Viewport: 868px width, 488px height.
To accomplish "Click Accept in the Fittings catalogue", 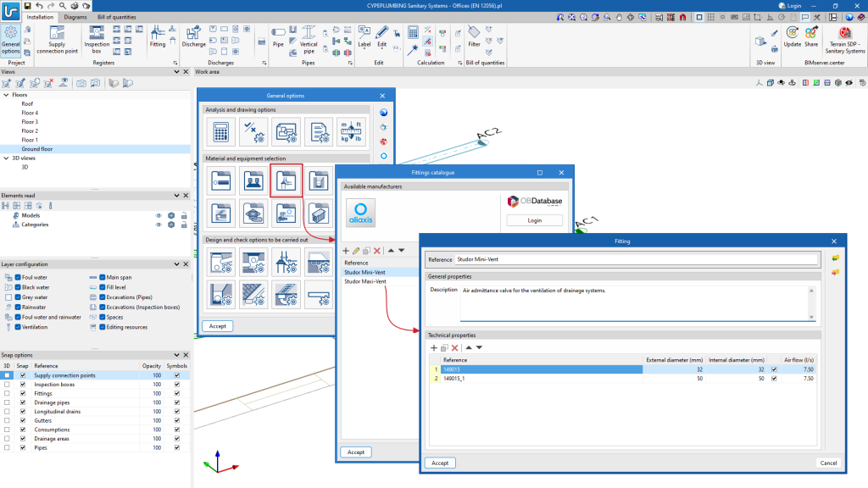I will coord(356,452).
